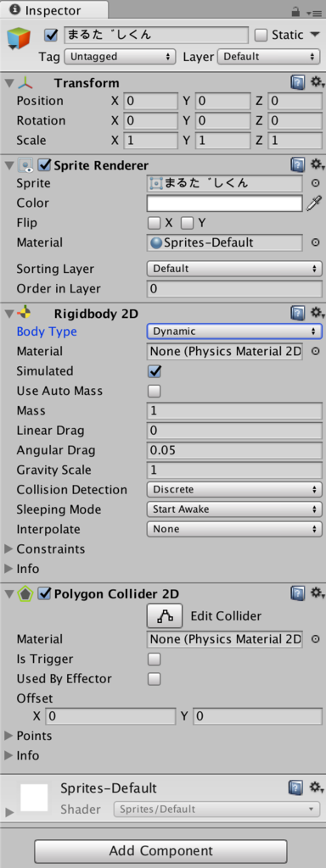Image resolution: width=326 pixels, height=868 pixels.
Task: Click the Transform component icon
Action: (25, 83)
